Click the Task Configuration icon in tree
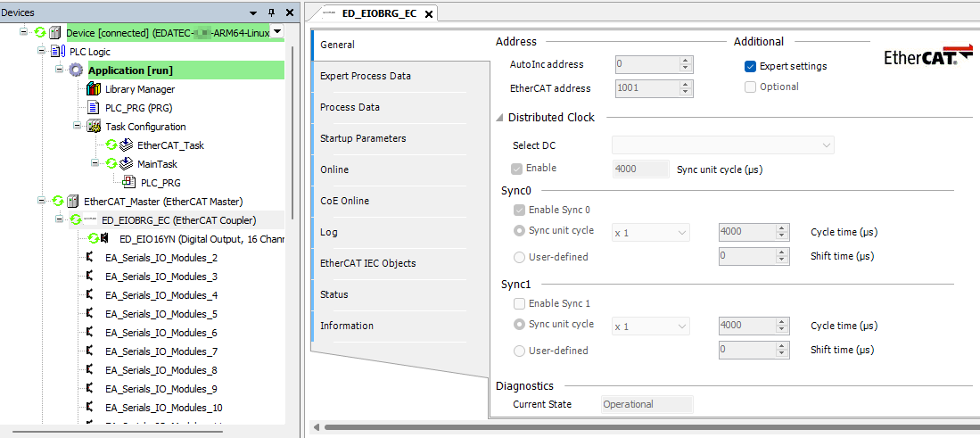980x438 pixels. [94, 127]
